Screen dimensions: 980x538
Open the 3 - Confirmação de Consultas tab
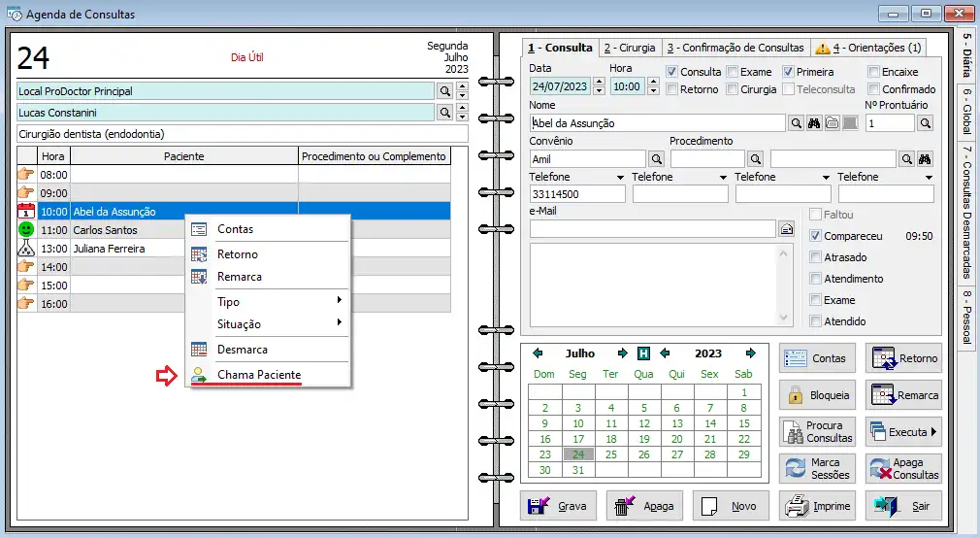tap(735, 48)
